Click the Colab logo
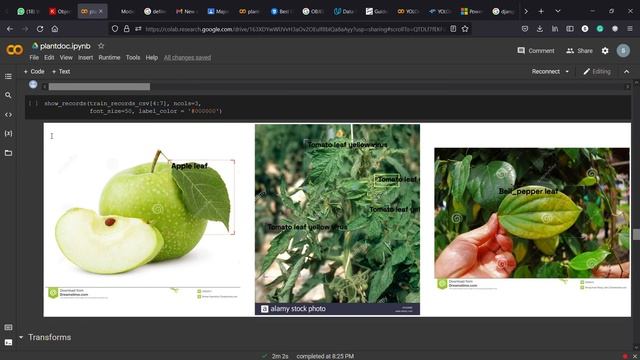Screen dimensions: 640x360 [14, 50]
